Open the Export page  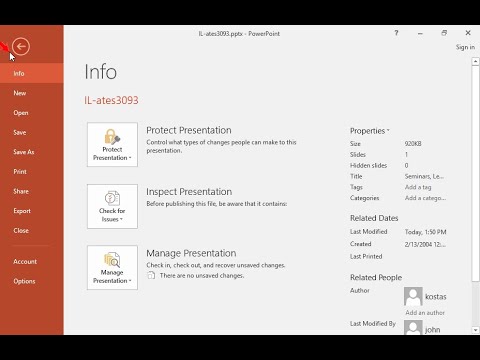click(x=32, y=211)
